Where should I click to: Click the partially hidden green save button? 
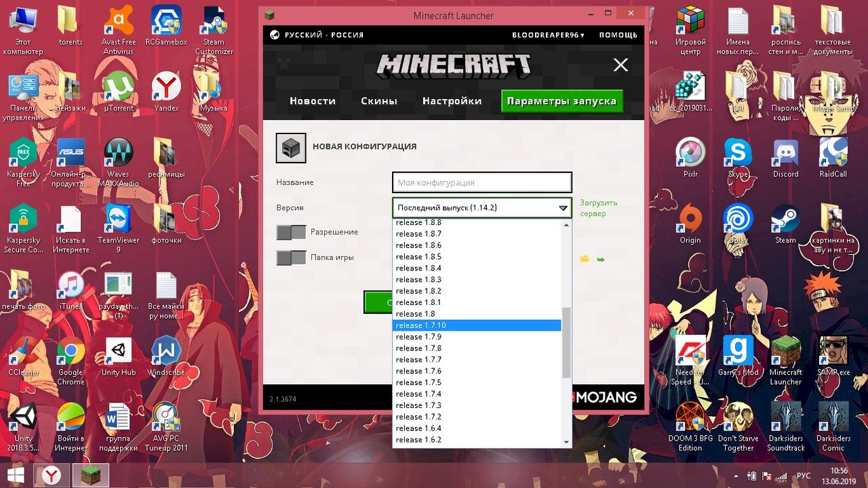coord(378,302)
